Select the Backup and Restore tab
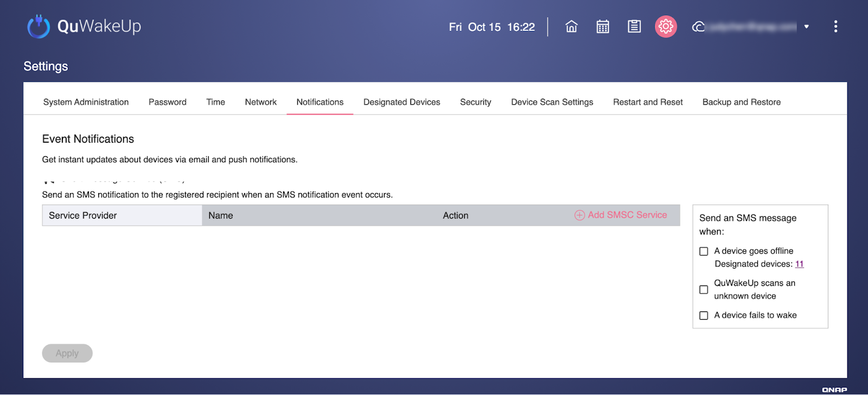Screen dimensions: 868x395 point(741,102)
